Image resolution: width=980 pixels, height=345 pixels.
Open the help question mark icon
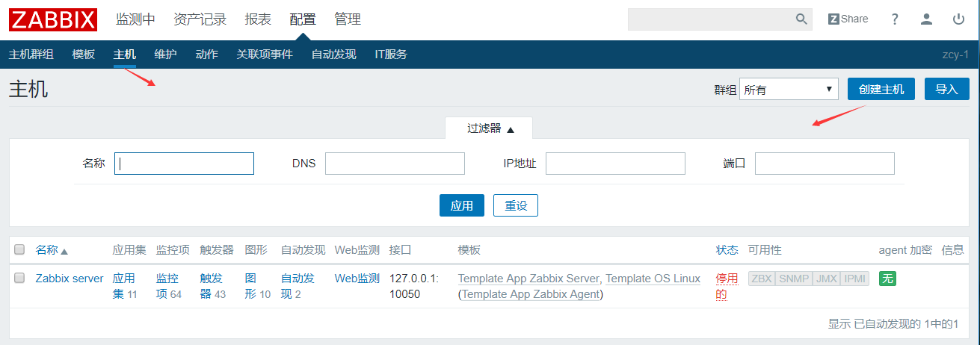(895, 19)
